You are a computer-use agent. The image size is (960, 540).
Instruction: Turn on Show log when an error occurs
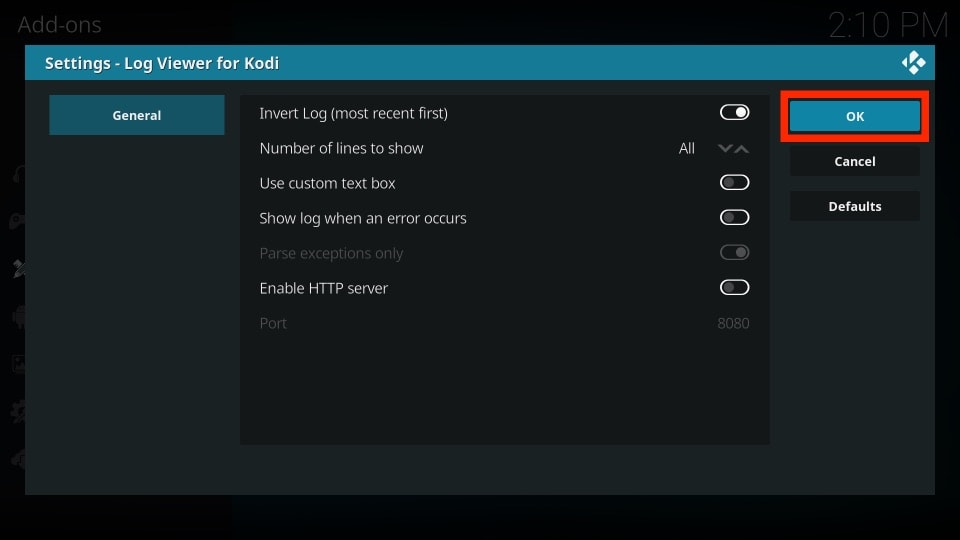(734, 217)
